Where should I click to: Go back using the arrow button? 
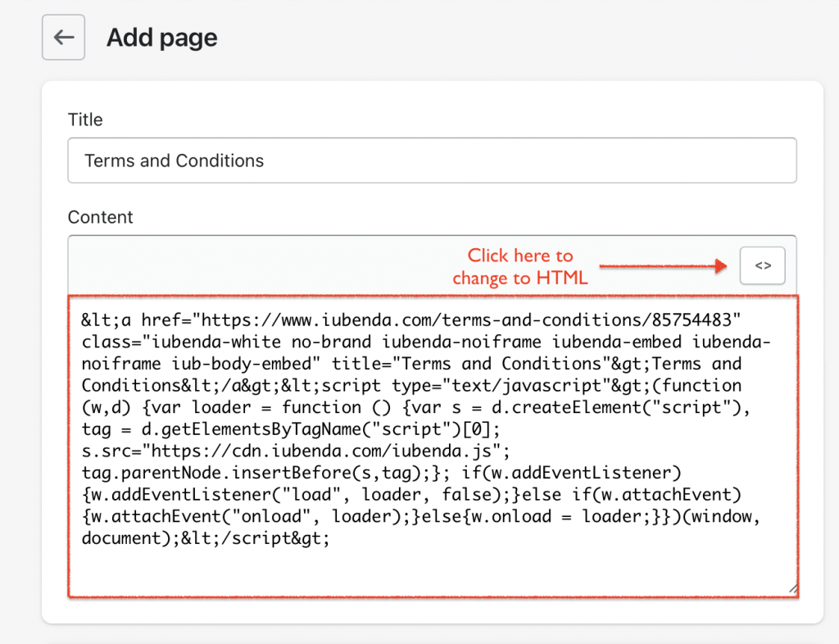(x=63, y=38)
